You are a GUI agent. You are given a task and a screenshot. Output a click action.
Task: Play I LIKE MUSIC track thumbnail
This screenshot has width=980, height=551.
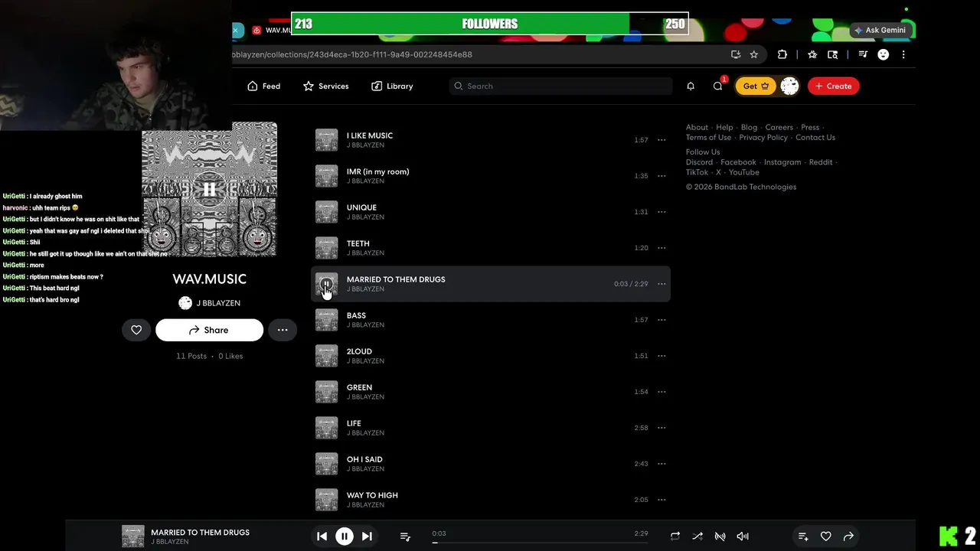[x=326, y=140]
